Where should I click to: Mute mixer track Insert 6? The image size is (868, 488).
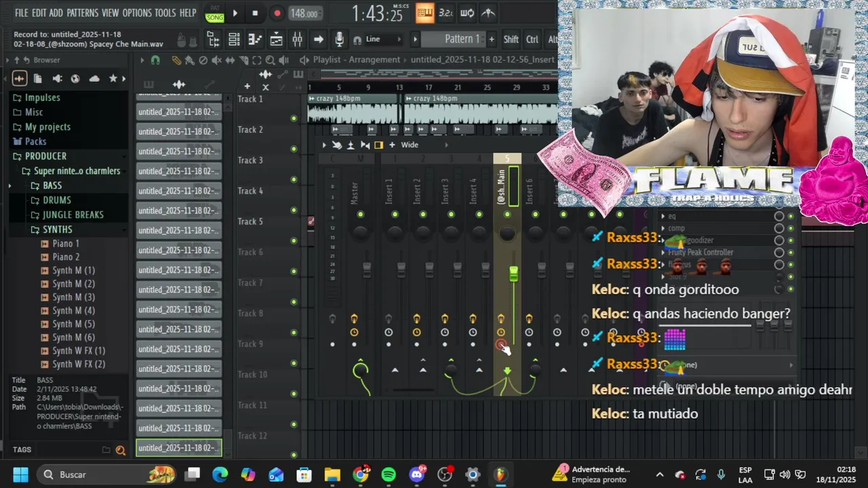(x=535, y=214)
